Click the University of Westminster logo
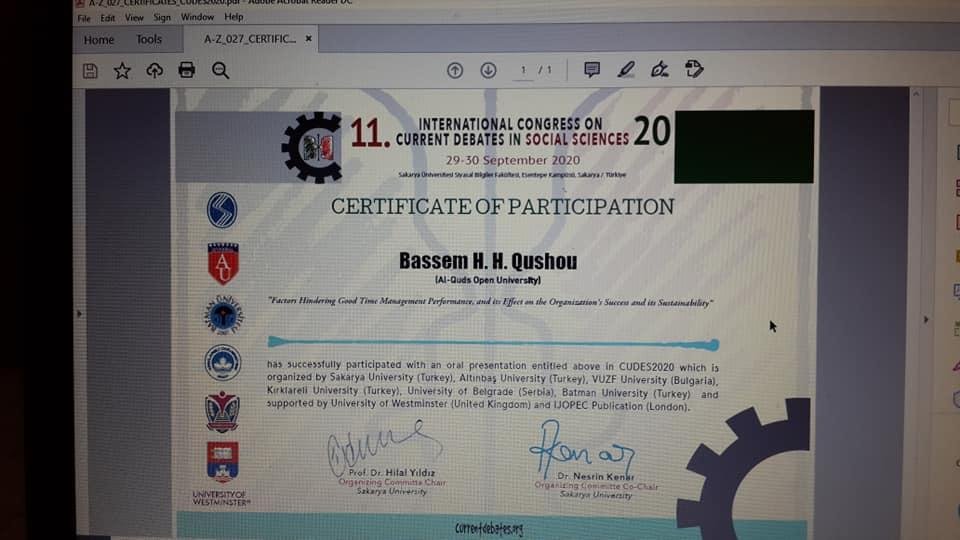 222,474
